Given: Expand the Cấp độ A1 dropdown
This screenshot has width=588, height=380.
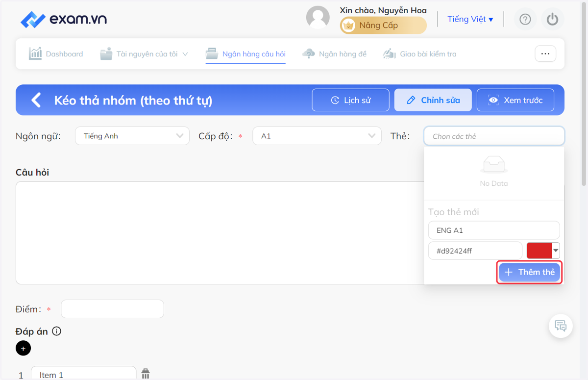Looking at the screenshot, I should click(x=317, y=136).
